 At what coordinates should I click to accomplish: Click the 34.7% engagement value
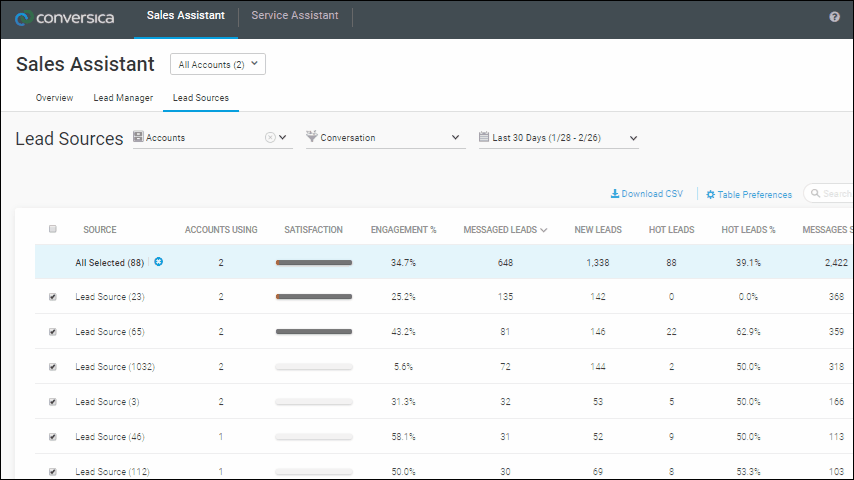[403, 263]
